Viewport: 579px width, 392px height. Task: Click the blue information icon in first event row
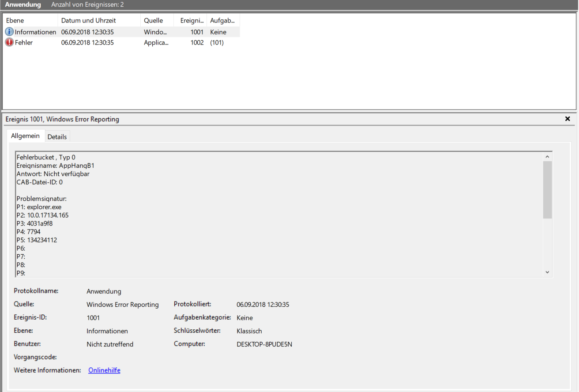9,32
